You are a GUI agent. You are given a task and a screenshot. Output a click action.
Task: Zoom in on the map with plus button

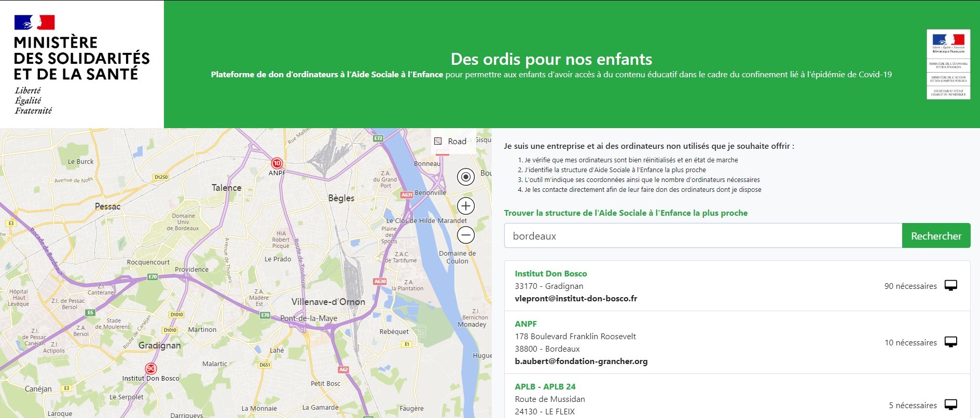point(466,206)
